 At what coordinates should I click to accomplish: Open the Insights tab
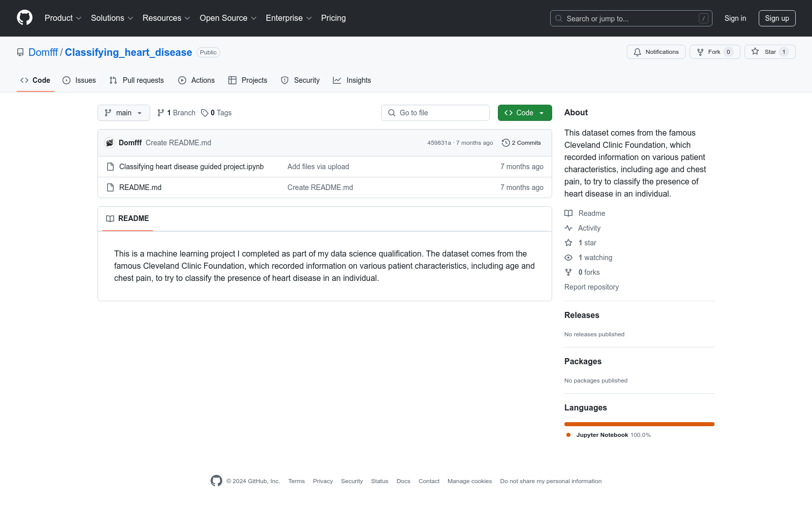[x=352, y=80]
